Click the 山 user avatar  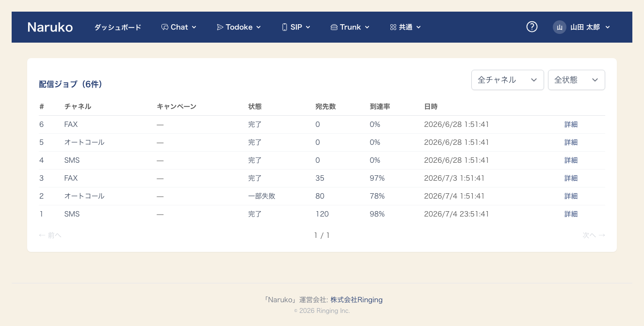[x=560, y=27]
